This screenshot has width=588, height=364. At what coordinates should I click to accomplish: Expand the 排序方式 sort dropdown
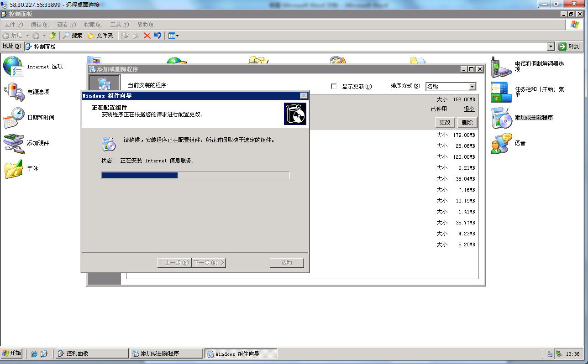coord(472,87)
